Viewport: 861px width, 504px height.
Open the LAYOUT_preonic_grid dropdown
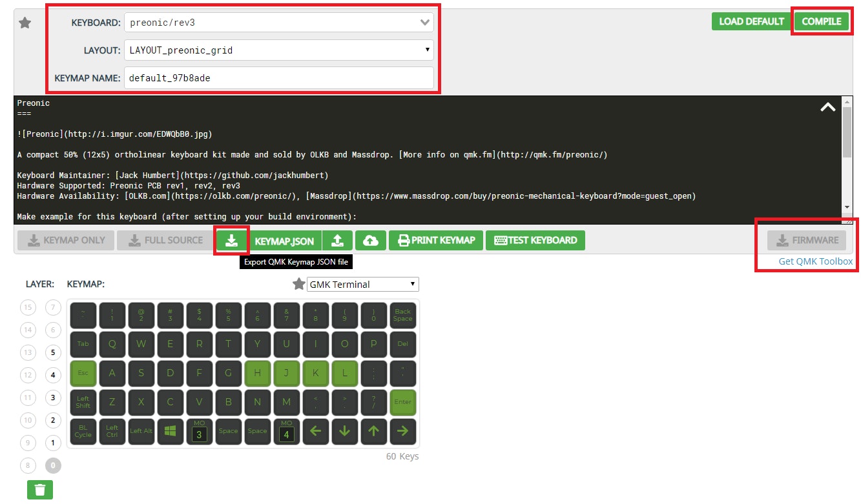tap(278, 50)
